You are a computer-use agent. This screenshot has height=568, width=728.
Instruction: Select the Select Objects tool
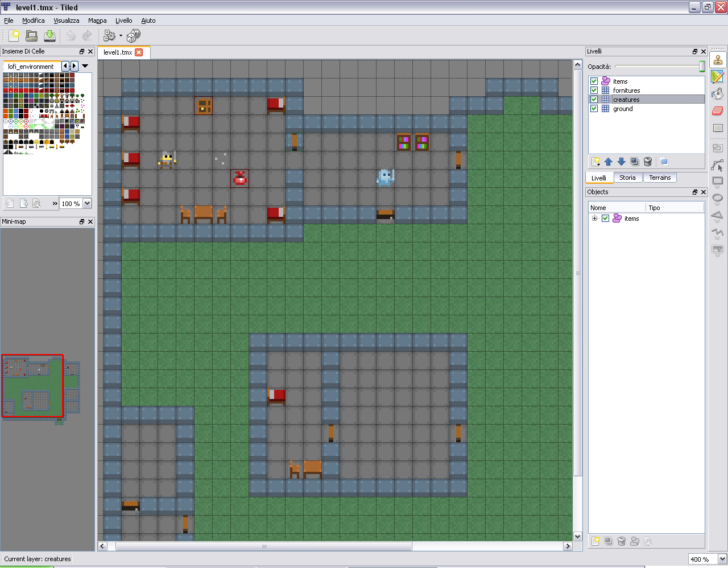click(x=718, y=149)
